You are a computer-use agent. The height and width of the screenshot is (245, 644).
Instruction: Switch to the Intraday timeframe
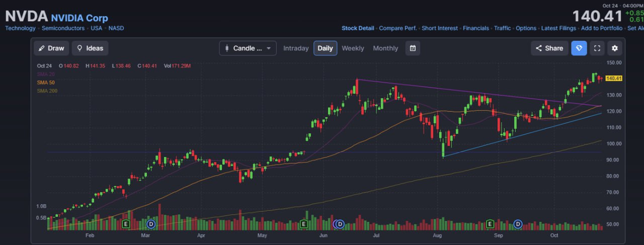[x=296, y=48]
